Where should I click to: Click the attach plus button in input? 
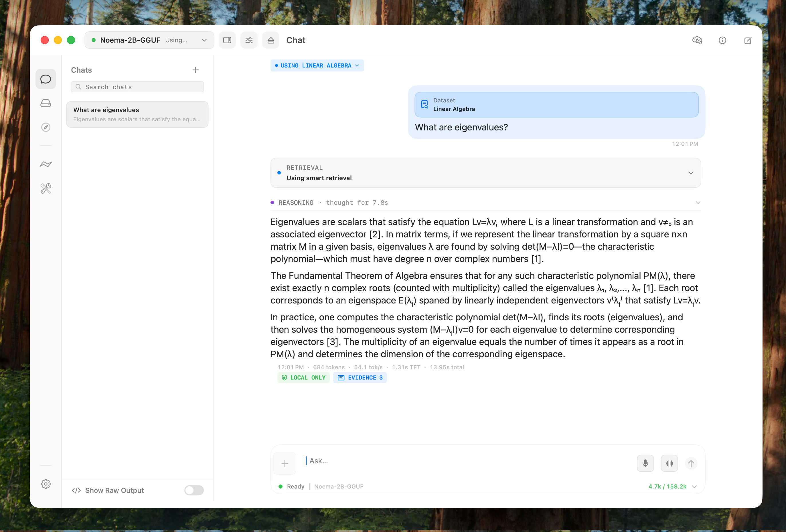285,463
